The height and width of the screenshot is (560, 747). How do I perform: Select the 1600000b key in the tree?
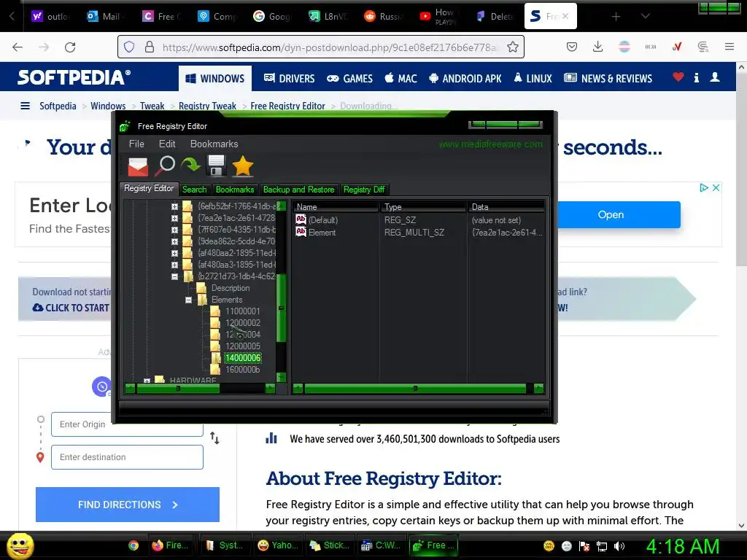click(242, 370)
